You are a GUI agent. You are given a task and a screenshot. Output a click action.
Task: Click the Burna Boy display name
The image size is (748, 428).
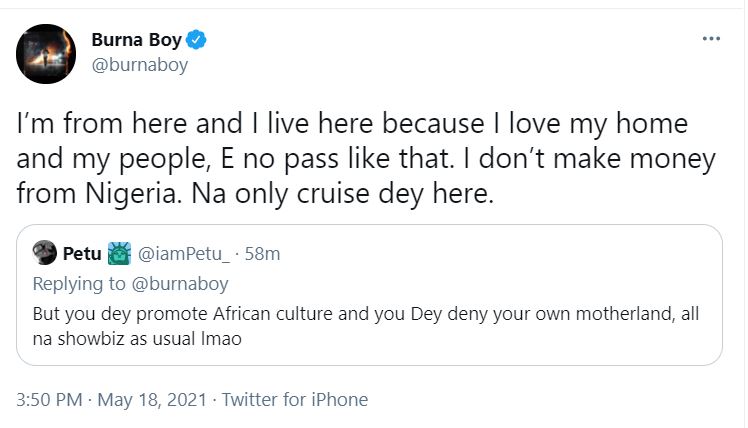tap(137, 40)
